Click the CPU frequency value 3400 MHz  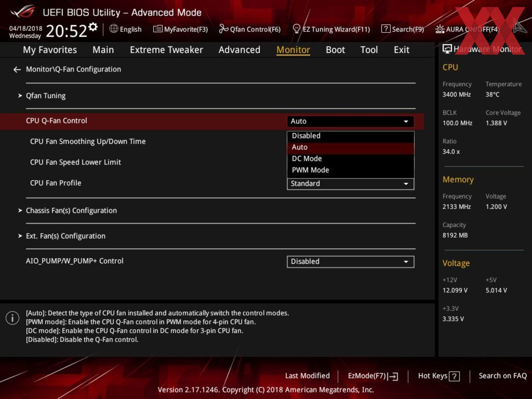point(457,94)
